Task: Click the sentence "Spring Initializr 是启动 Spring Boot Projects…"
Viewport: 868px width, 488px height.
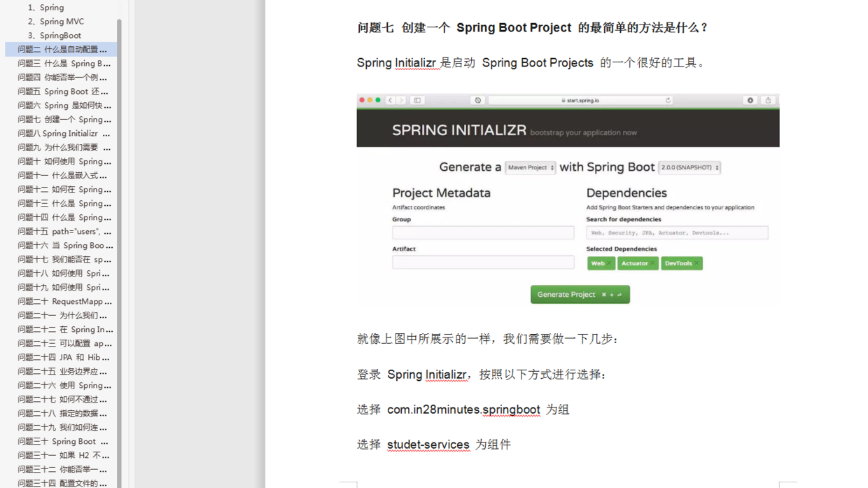Action: tap(532, 62)
